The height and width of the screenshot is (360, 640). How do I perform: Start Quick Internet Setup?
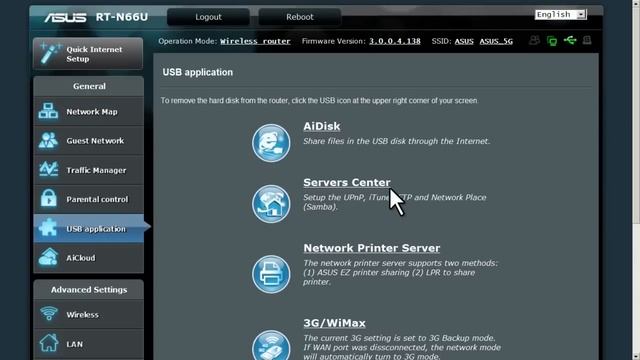[x=88, y=53]
